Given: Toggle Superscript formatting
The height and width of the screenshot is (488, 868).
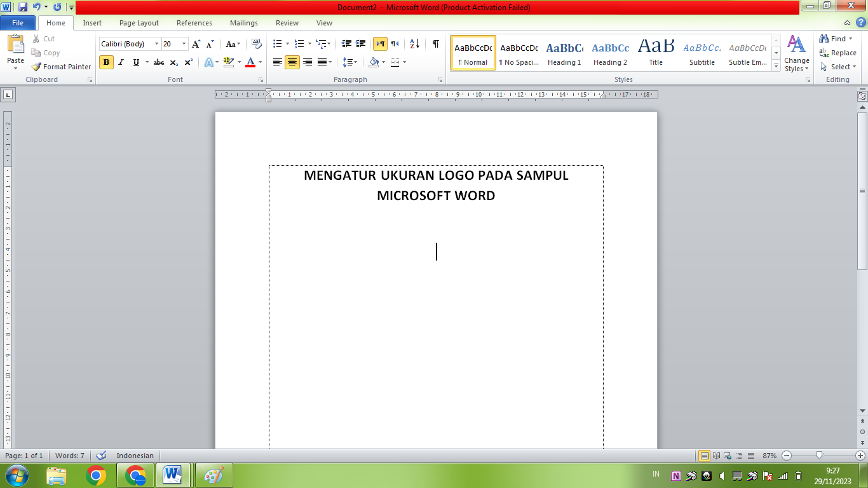Looking at the screenshot, I should click(187, 62).
